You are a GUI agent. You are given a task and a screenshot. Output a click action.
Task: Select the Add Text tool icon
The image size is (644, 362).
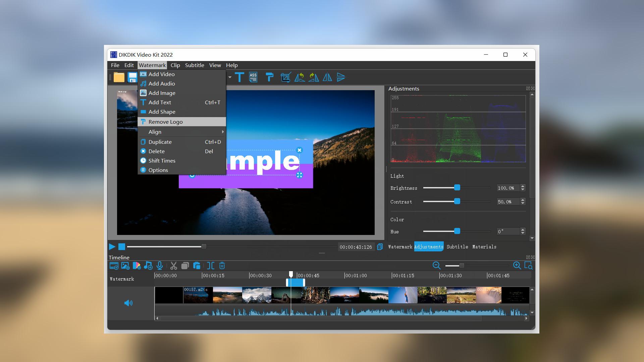(x=240, y=77)
